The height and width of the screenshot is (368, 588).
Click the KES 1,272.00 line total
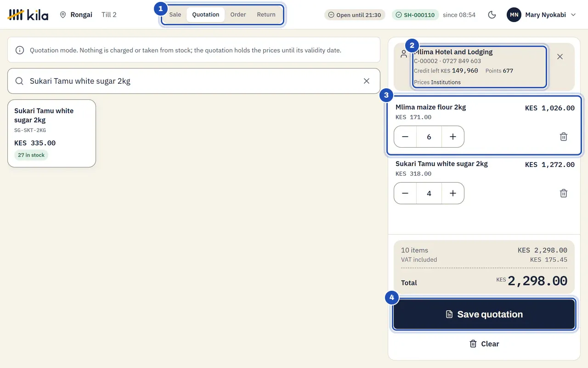[550, 165]
